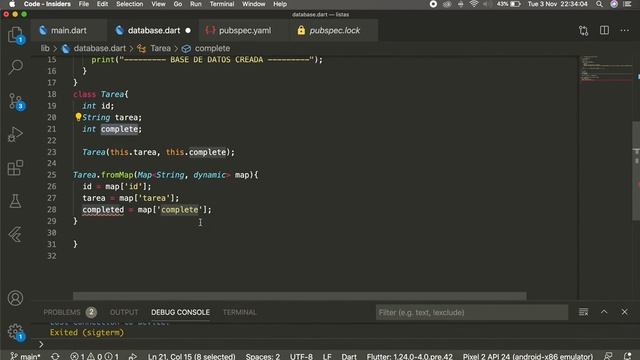Click the minimap code preview
This screenshot has width=640, height=360.
pos(606,69)
